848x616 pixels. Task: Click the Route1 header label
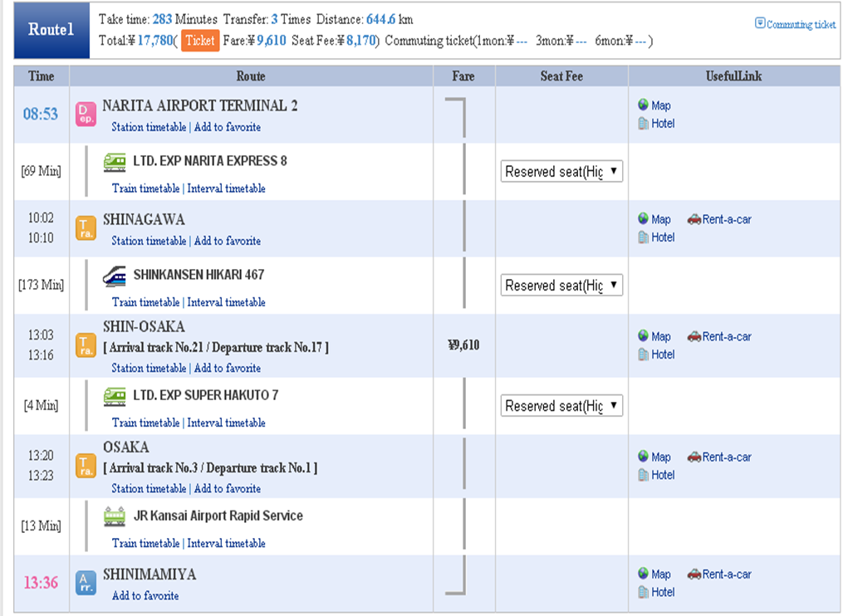click(x=51, y=30)
